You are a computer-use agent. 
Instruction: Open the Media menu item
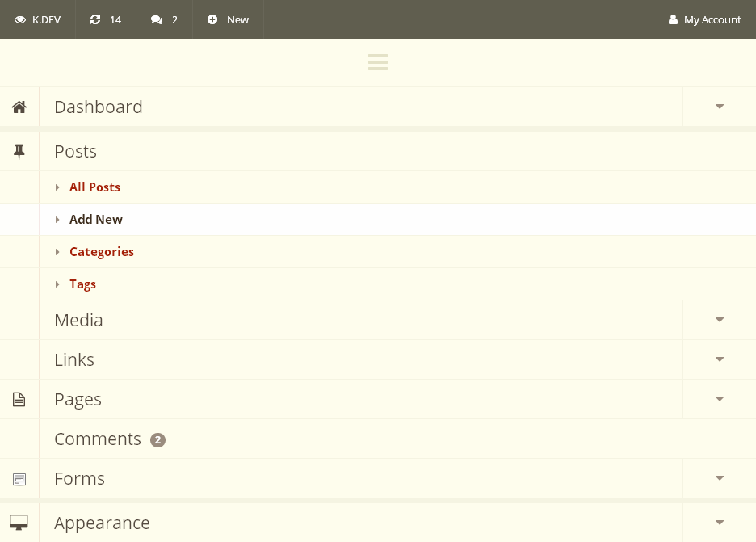point(78,320)
